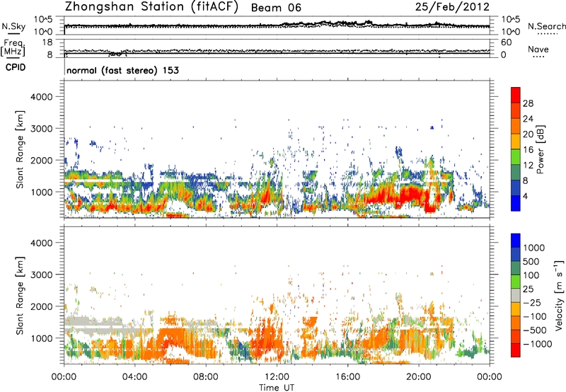This screenshot has width=566, height=392.
Task: Click the "12" Power scale value
Action: tap(528, 166)
